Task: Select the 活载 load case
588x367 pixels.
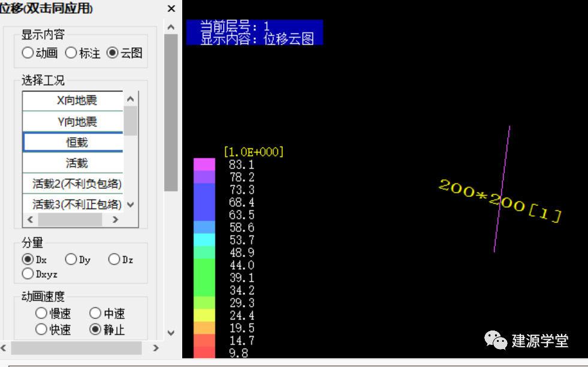Action: 72,163
